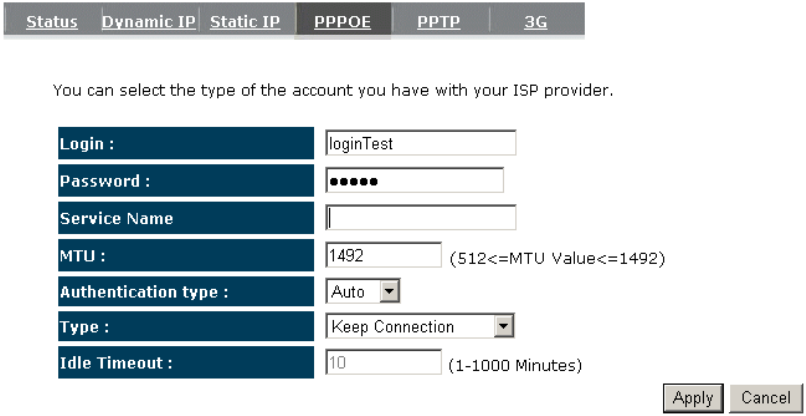This screenshot has height=416, width=806.
Task: Click the PPPOE tab
Action: click(x=342, y=22)
